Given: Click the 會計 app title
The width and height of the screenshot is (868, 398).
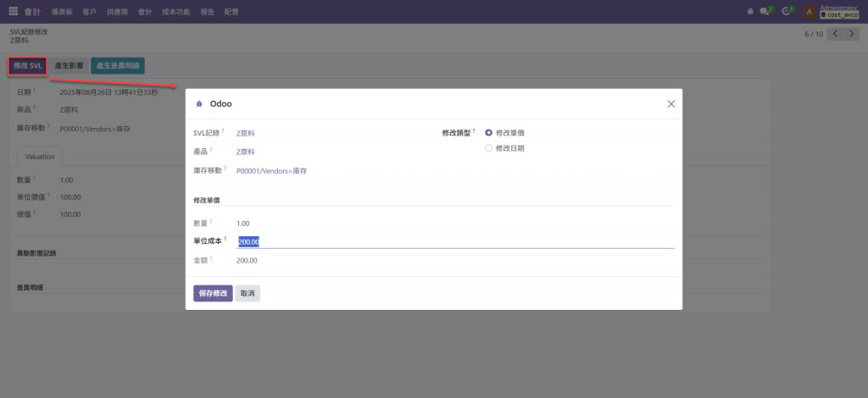Looking at the screenshot, I should click(x=32, y=12).
